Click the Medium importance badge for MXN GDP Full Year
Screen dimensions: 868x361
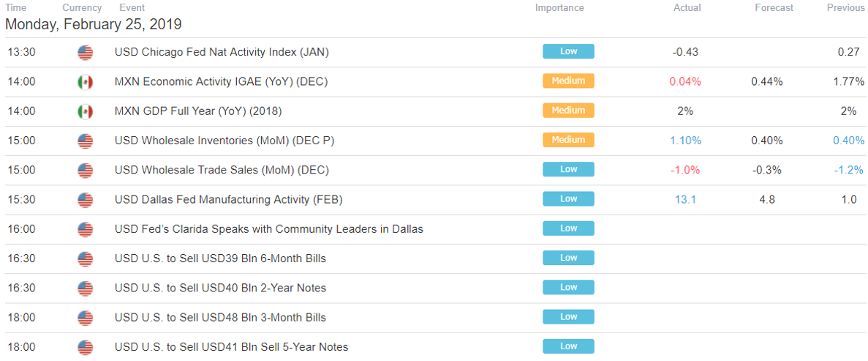pyautogui.click(x=568, y=111)
